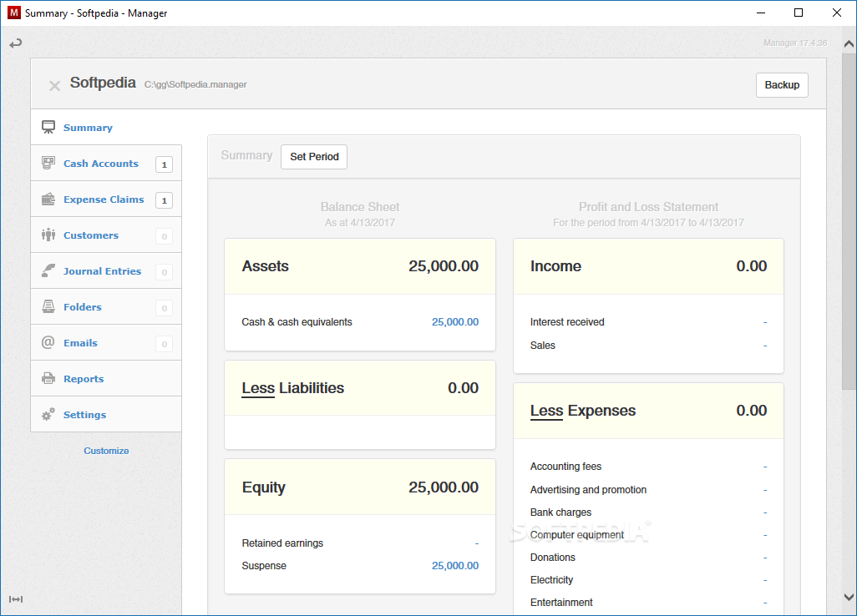Open the Folders tab
This screenshot has height=616, width=857.
click(106, 307)
